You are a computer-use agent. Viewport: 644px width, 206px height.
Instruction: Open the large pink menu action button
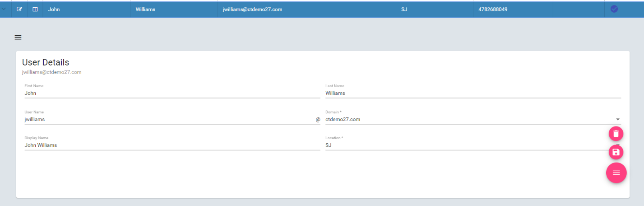tap(616, 173)
